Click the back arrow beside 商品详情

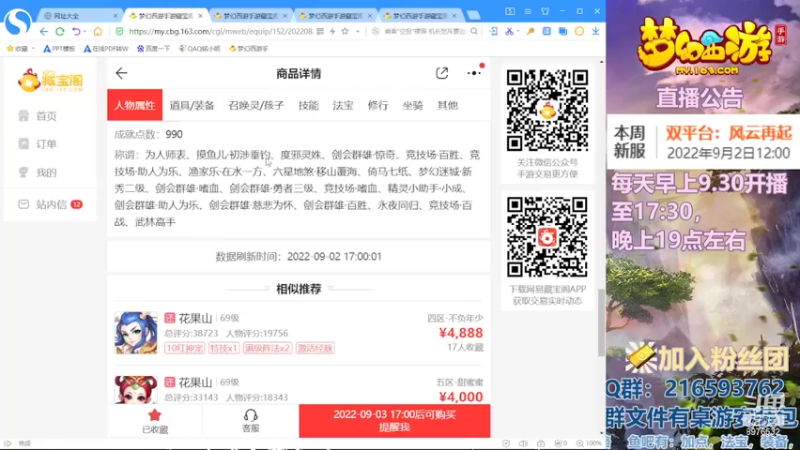[x=121, y=73]
